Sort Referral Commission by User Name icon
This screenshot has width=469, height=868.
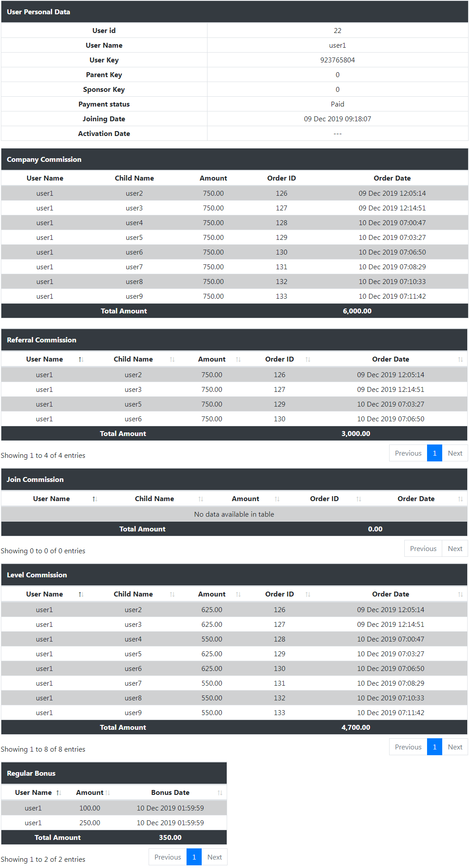pos(81,359)
